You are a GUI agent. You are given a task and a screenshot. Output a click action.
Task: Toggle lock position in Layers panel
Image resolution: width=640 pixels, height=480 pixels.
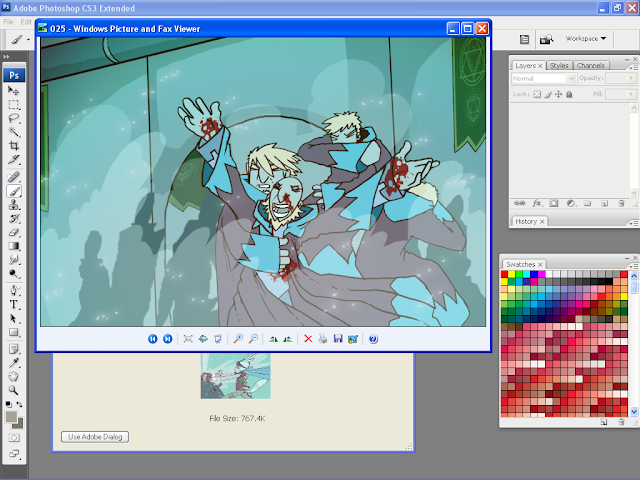558,94
